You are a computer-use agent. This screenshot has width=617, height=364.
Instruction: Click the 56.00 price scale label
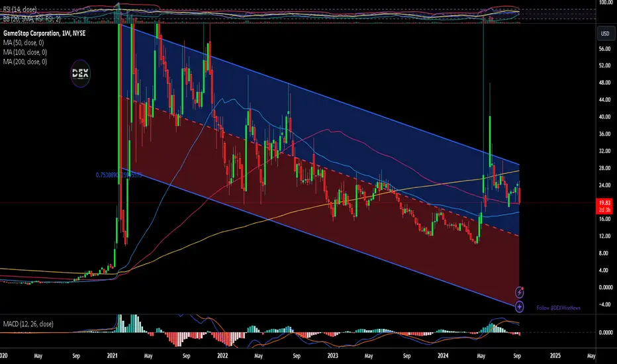click(x=605, y=49)
